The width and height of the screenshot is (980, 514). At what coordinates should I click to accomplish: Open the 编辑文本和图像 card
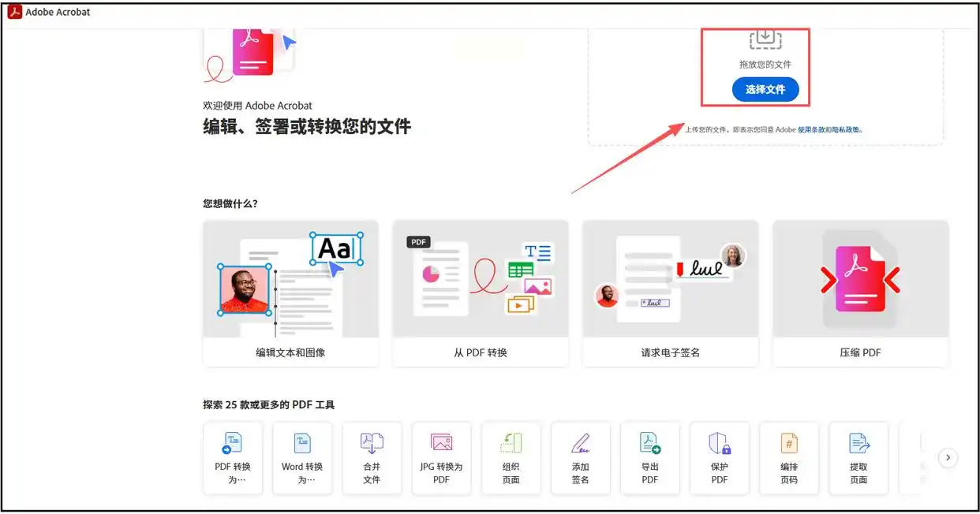[x=290, y=293]
